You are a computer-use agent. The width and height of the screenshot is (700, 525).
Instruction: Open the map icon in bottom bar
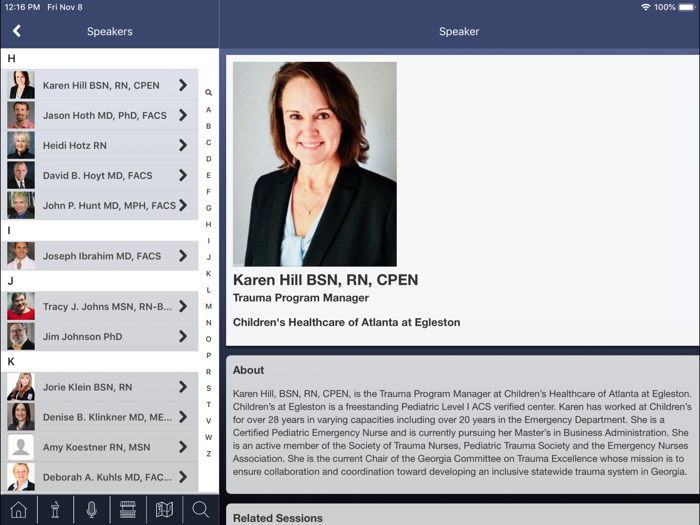pyautogui.click(x=164, y=510)
